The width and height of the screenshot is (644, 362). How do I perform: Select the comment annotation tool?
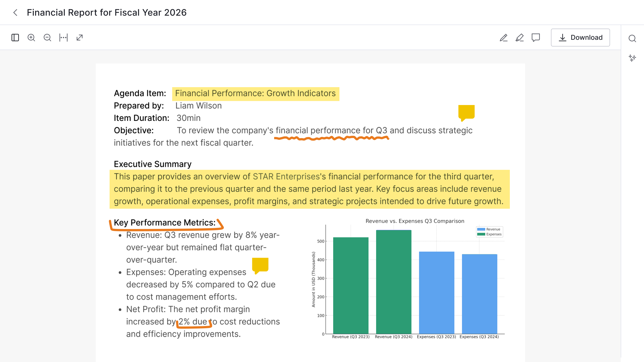pyautogui.click(x=536, y=38)
